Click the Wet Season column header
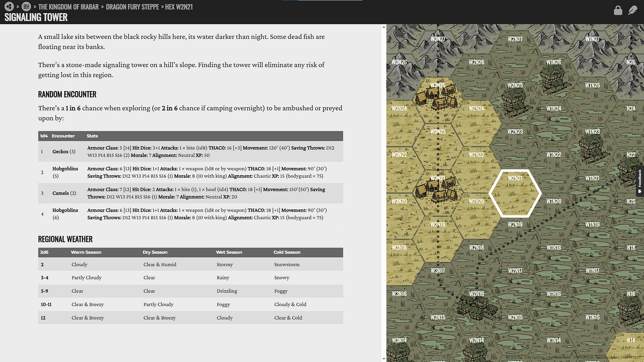 (229, 252)
